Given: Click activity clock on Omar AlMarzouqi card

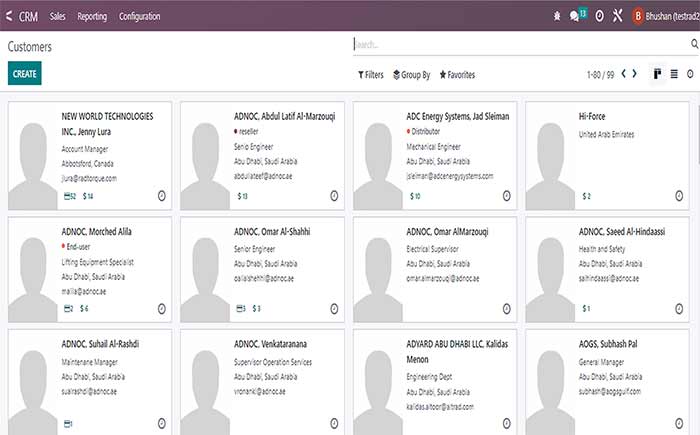Looking at the screenshot, I should [x=507, y=309].
